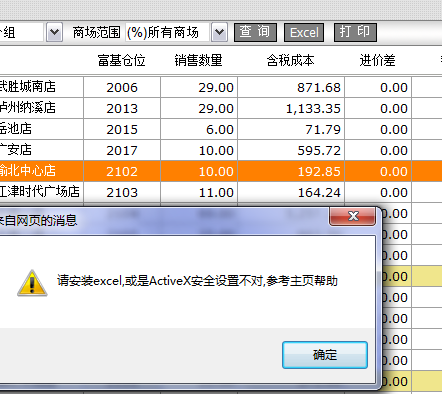The height and width of the screenshot is (394, 442).
Task: Click cost cell 871.68
Action: [291, 87]
